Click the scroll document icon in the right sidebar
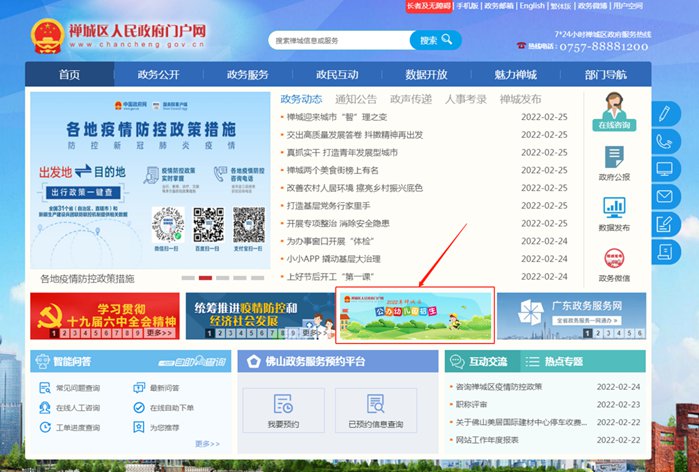Image resolution: width=699 pixels, height=472 pixels. coord(665,252)
